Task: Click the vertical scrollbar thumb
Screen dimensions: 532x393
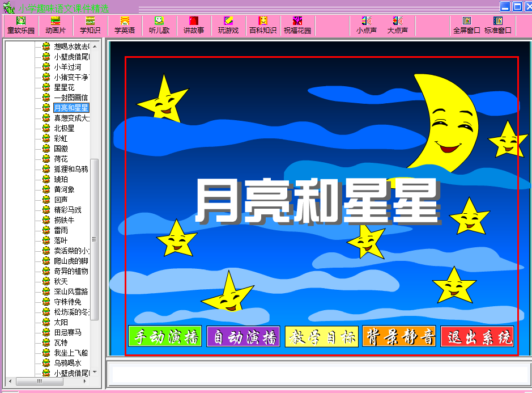Action: click(x=95, y=239)
